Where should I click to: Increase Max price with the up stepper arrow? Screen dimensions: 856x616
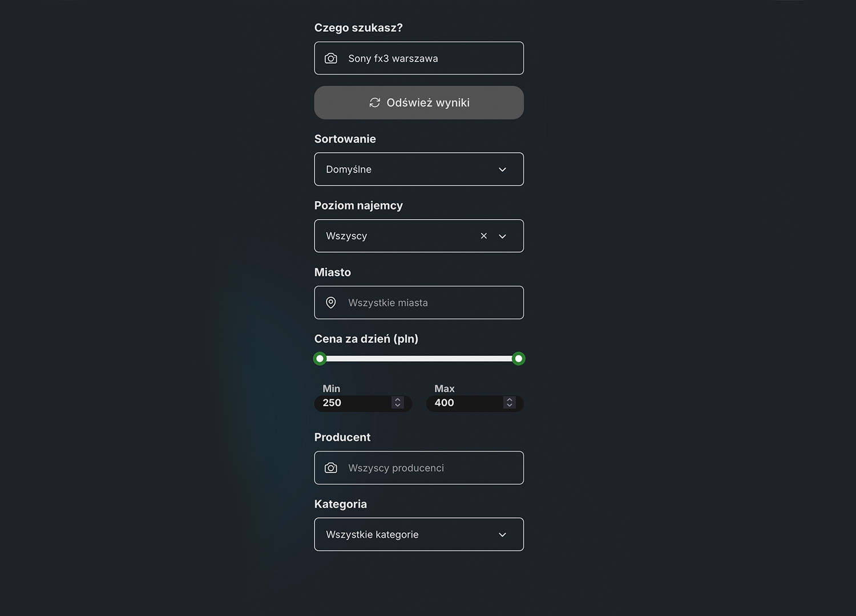[510, 400]
